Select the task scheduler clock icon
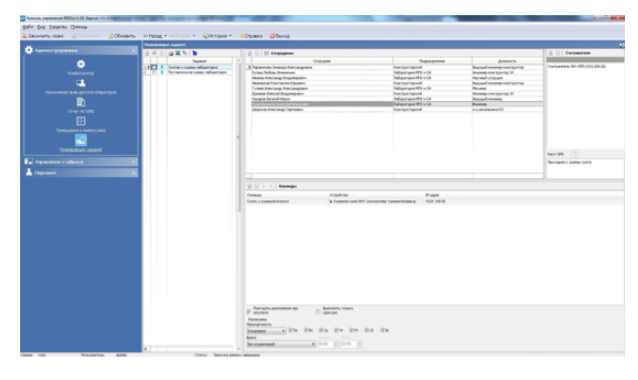The image size is (638, 380). pos(81,140)
